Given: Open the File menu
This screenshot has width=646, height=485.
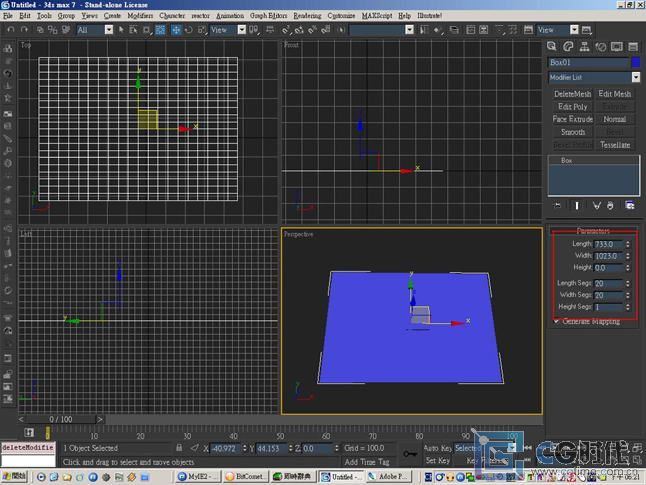Looking at the screenshot, I should point(8,16).
